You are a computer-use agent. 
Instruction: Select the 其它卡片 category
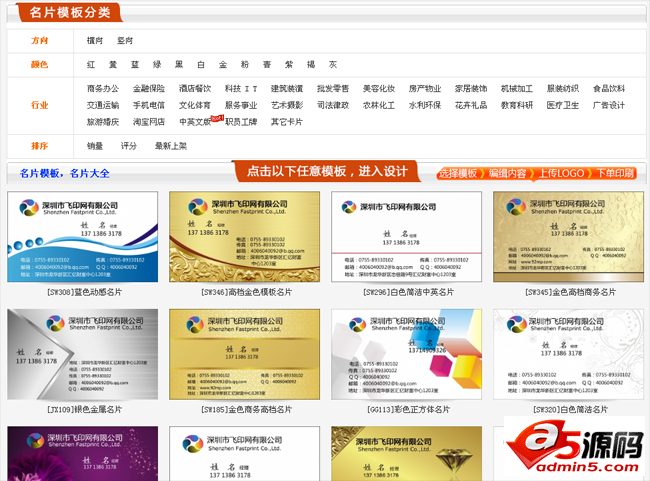click(x=287, y=122)
